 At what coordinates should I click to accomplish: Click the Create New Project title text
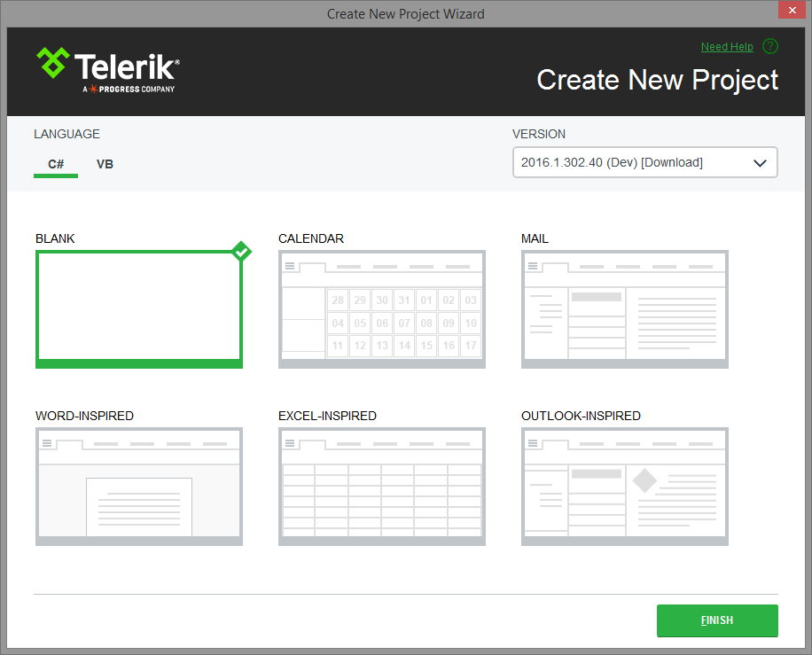tap(657, 80)
